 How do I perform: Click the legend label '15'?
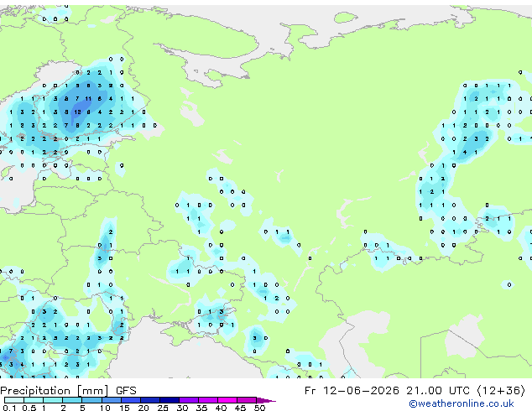124,408
